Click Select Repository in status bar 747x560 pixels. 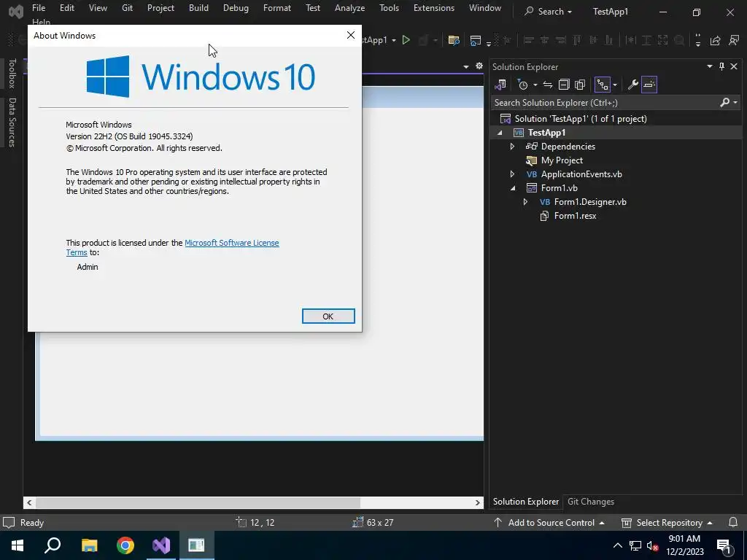tap(667, 522)
